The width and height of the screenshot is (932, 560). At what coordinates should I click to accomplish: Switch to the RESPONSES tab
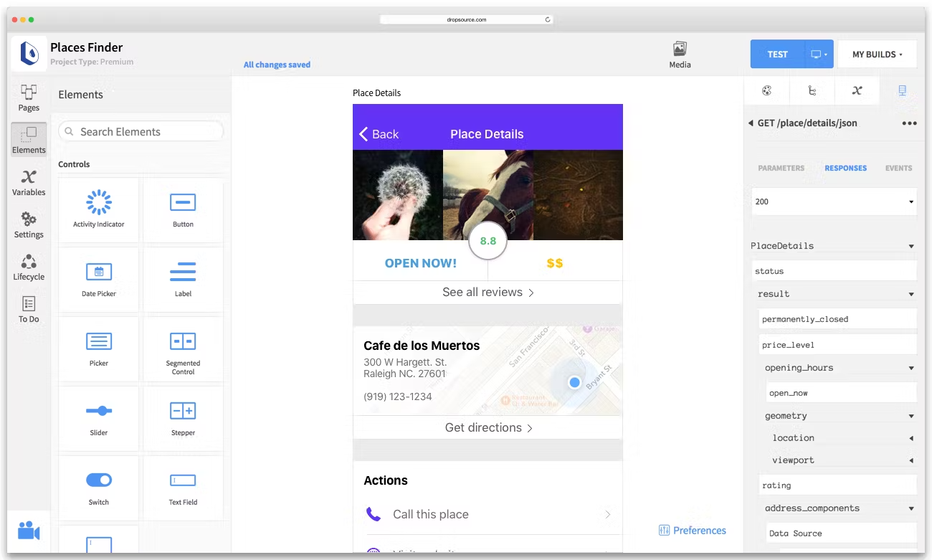(845, 168)
